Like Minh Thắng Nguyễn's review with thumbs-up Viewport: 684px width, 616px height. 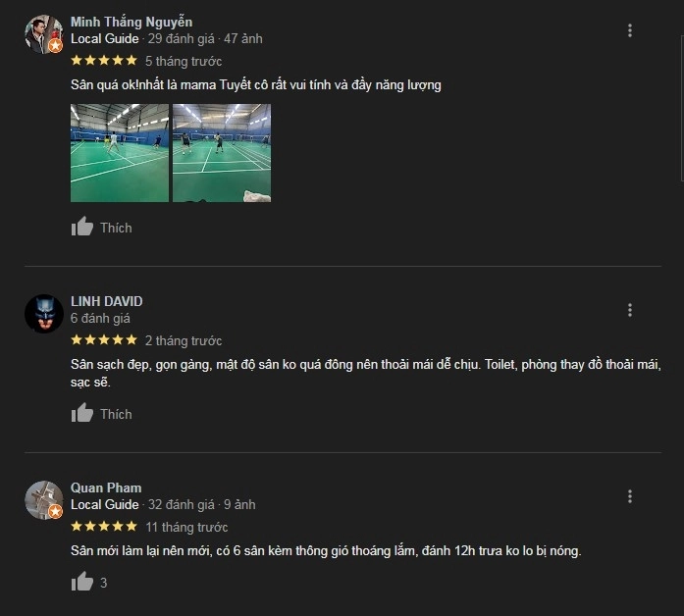82,227
